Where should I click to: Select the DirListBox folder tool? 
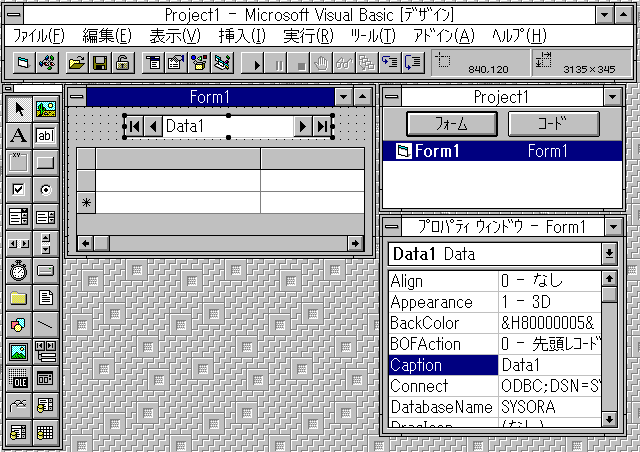tap(19, 298)
